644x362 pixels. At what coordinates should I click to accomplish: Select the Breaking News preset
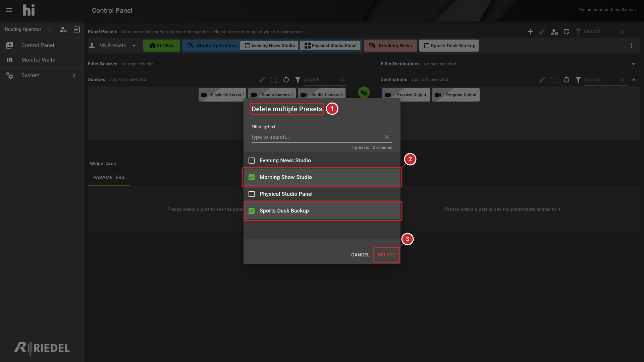point(390,46)
